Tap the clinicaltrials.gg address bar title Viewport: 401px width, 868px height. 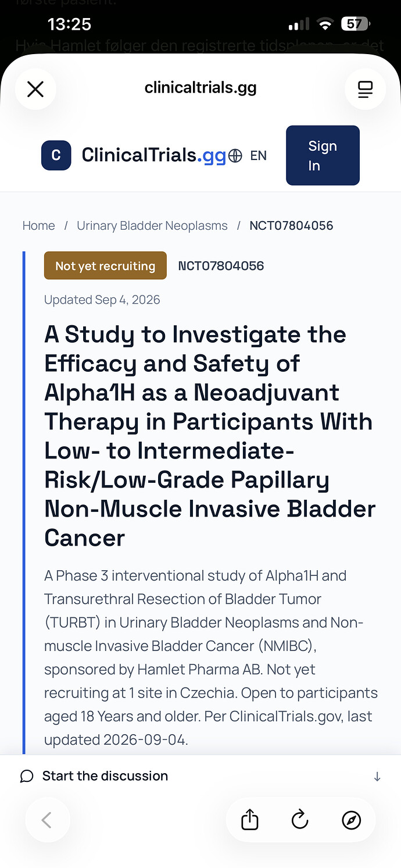pos(201,88)
